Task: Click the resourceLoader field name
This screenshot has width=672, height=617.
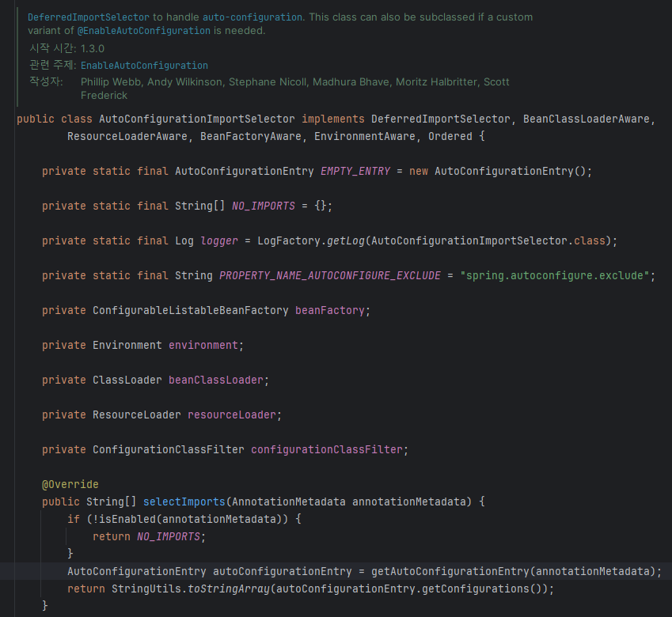Action: click(231, 415)
